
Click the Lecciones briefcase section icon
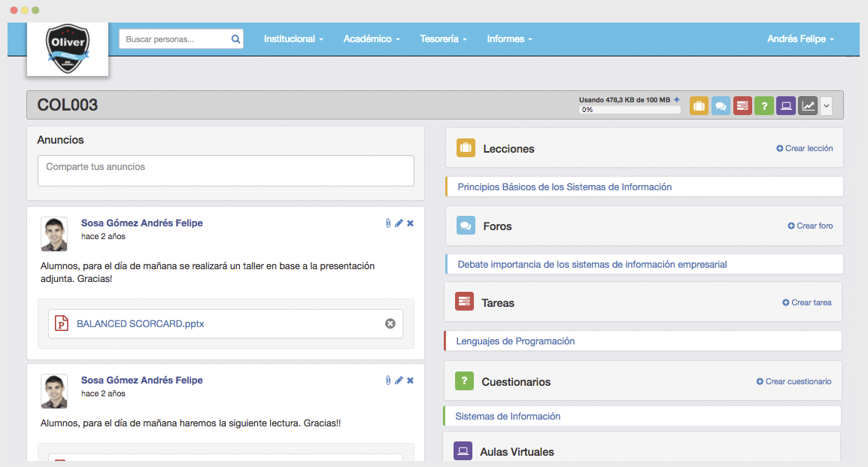(x=466, y=147)
